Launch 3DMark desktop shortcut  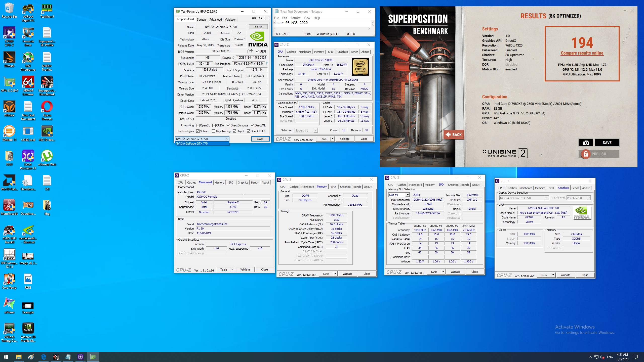9,59
